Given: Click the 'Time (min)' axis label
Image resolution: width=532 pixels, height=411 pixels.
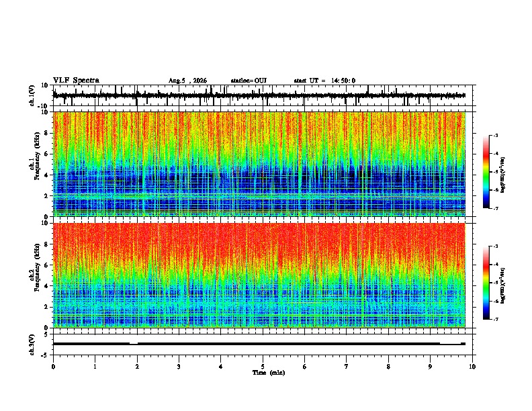Looking at the screenshot, I should click(x=269, y=373).
